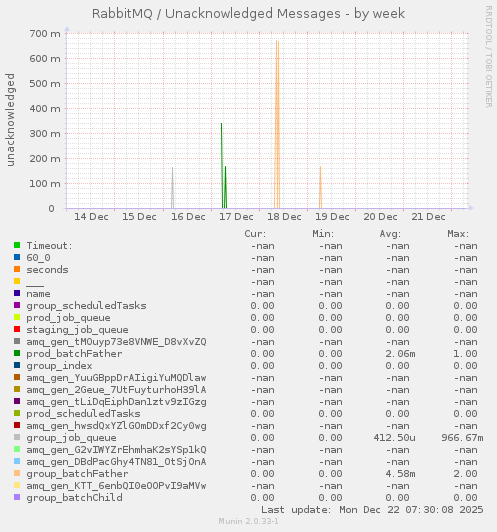This screenshot has height=532, width=497.
Task: Click the '20 Dec' x-axis date label
Action: click(380, 217)
